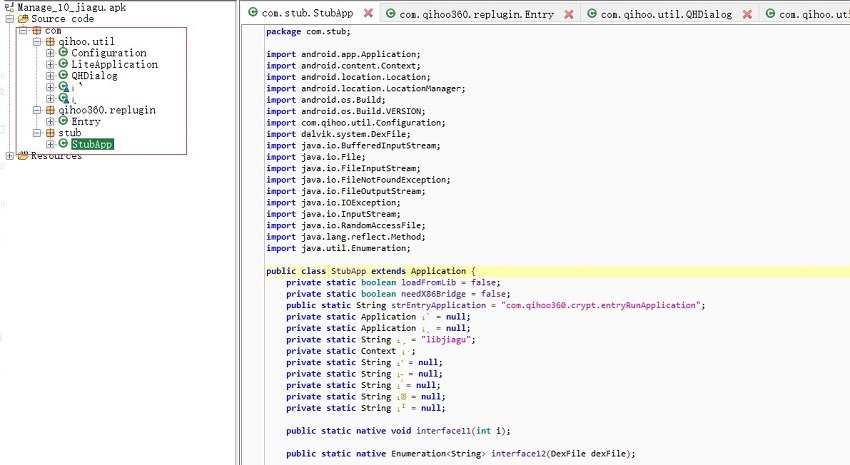850x465 pixels.
Task: Click 'package com.stub;' code line
Action: [308, 31]
